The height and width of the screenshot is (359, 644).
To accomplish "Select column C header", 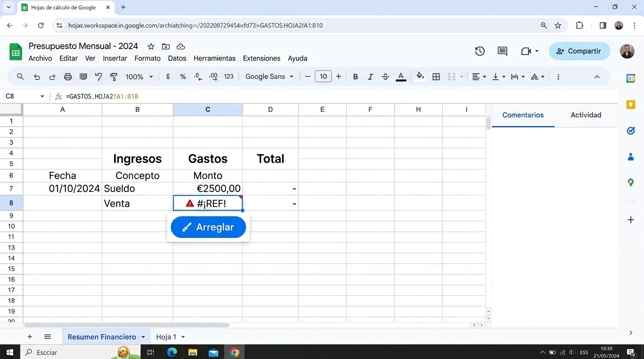I will (x=208, y=109).
